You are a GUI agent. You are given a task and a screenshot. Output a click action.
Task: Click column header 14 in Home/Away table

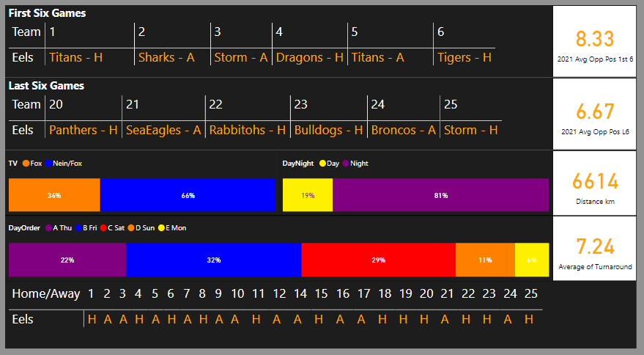(300, 293)
